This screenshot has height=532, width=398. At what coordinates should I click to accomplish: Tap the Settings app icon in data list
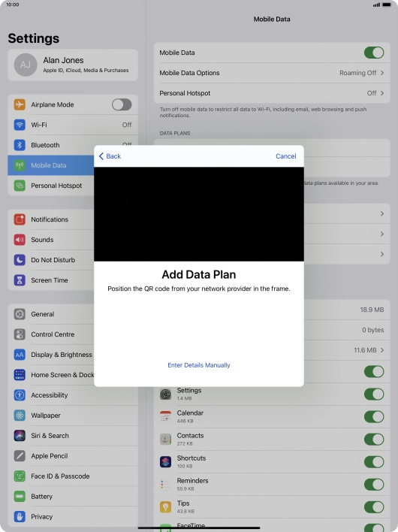point(165,394)
